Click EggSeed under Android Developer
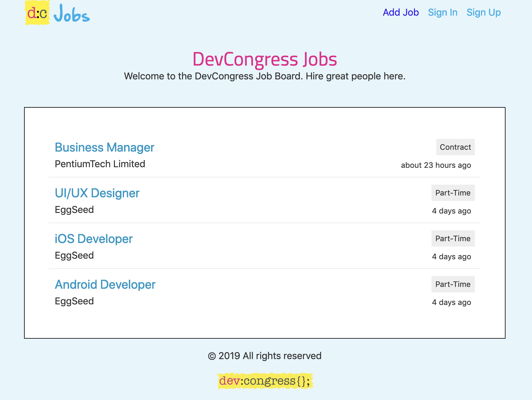This screenshot has height=400, width=532. (74, 301)
